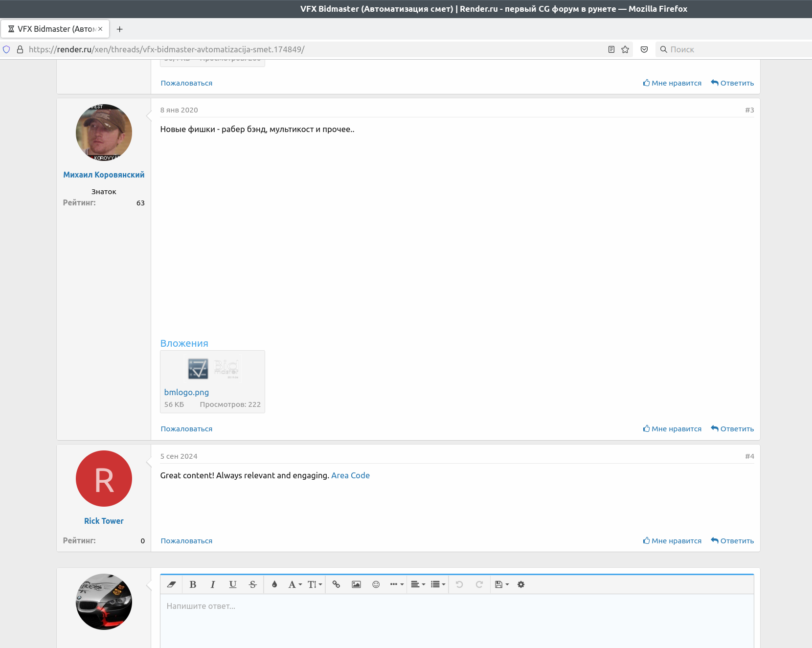Toggle italic formatting in reply editor
Image resolution: width=812 pixels, height=648 pixels.
click(x=213, y=584)
